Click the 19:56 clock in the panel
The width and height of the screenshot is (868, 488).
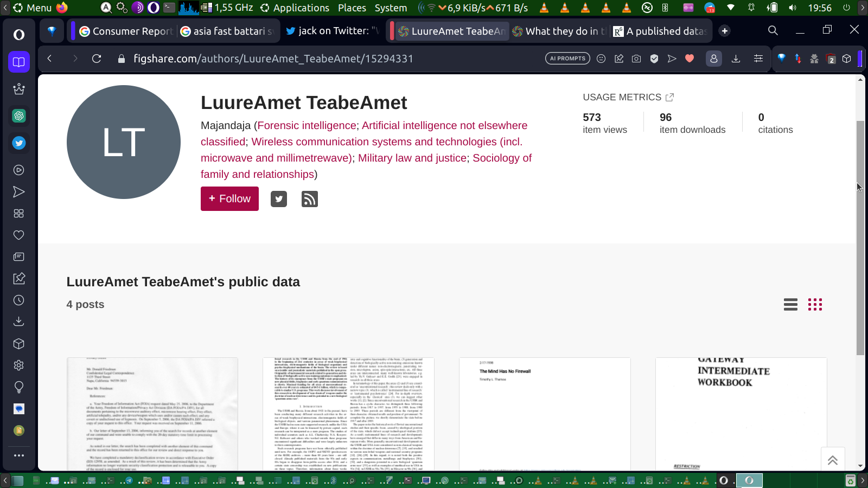click(820, 8)
